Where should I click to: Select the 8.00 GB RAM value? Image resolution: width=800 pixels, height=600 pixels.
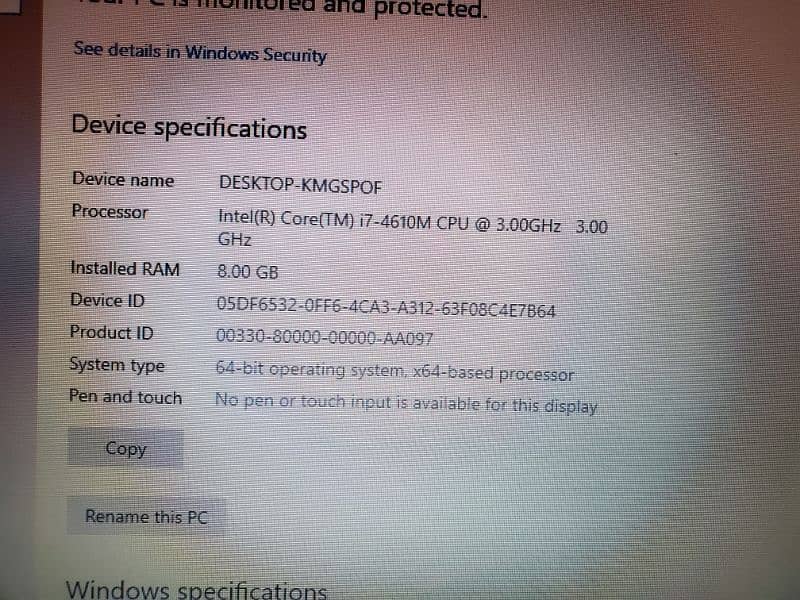247,271
